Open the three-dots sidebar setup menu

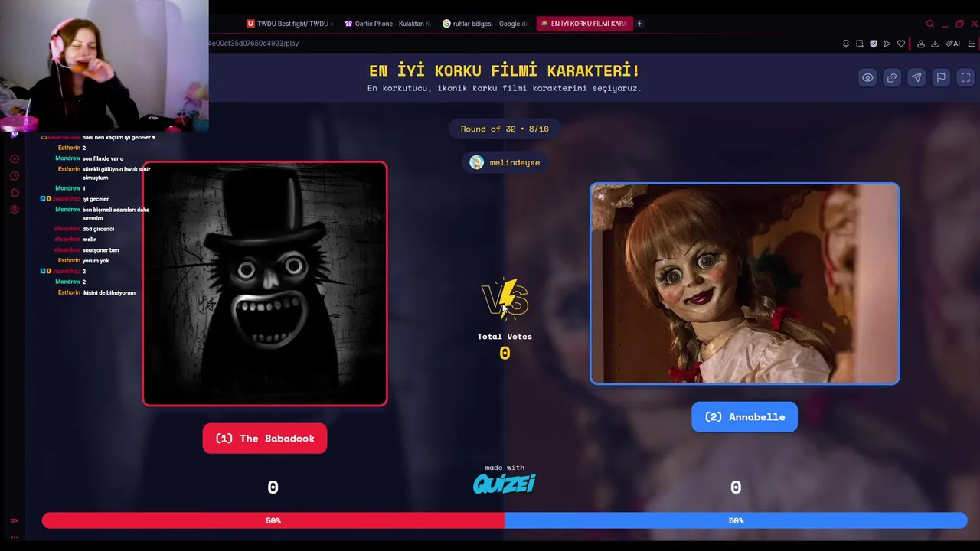pos(14,536)
